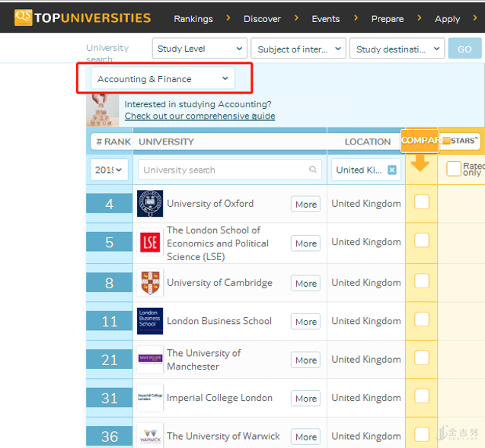This screenshot has height=448, width=485.
Task: Expand the Accounting & Finance subject dropdown
Action: tap(163, 78)
